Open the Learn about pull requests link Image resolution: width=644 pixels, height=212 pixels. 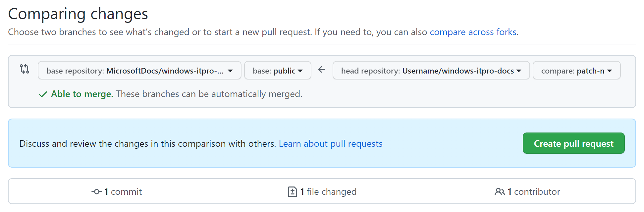pyautogui.click(x=331, y=144)
